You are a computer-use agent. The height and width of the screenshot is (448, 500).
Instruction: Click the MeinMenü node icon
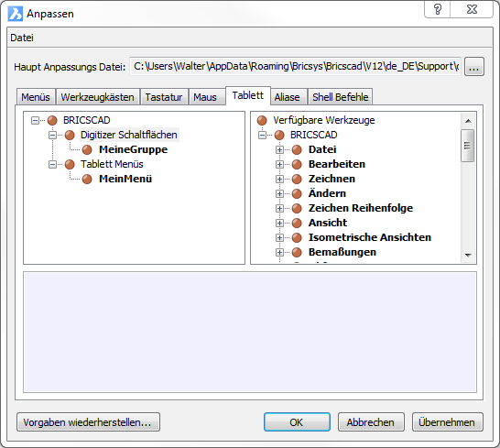click(x=87, y=179)
